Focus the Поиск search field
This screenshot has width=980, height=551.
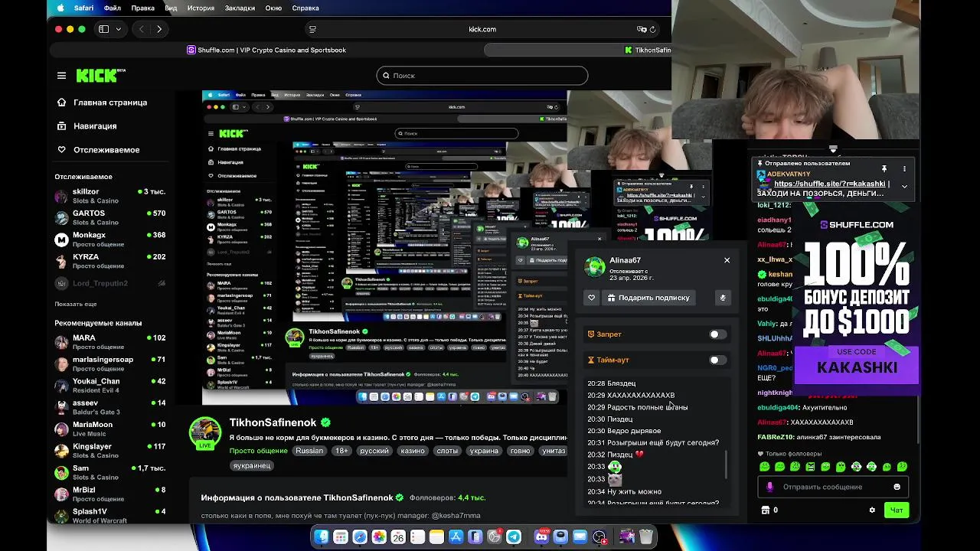coord(482,76)
